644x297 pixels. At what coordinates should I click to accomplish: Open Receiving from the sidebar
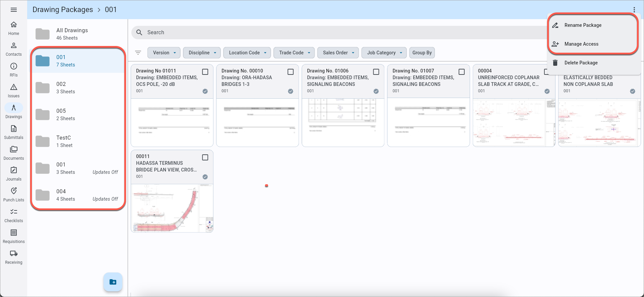[x=14, y=257]
